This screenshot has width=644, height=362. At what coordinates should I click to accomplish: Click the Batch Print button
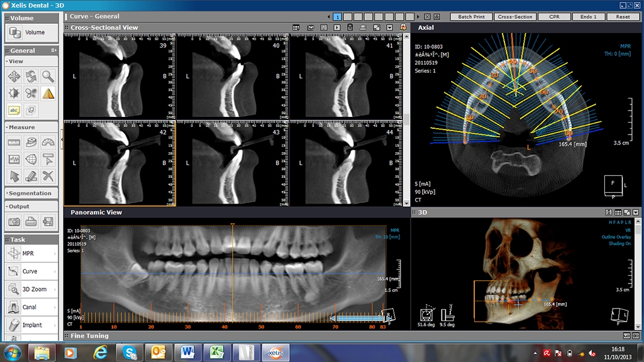[x=471, y=17]
